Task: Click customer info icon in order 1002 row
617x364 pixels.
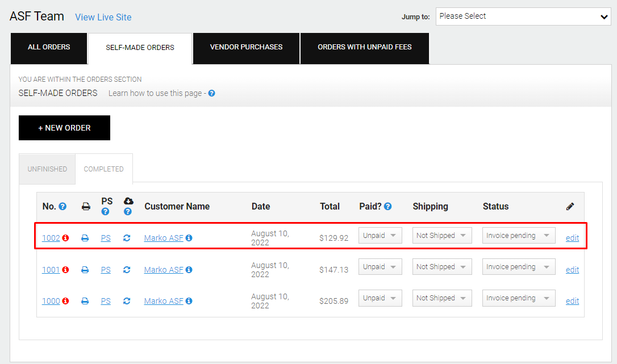Action: (189, 238)
